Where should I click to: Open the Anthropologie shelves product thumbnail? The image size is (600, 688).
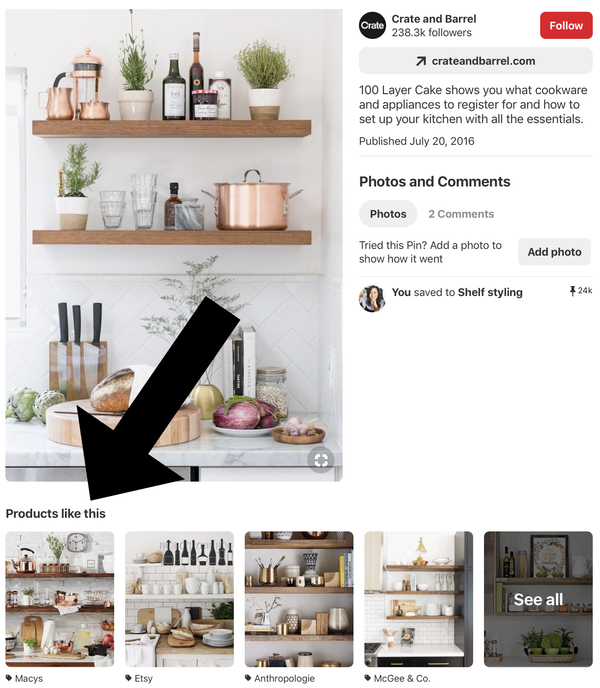(x=299, y=599)
